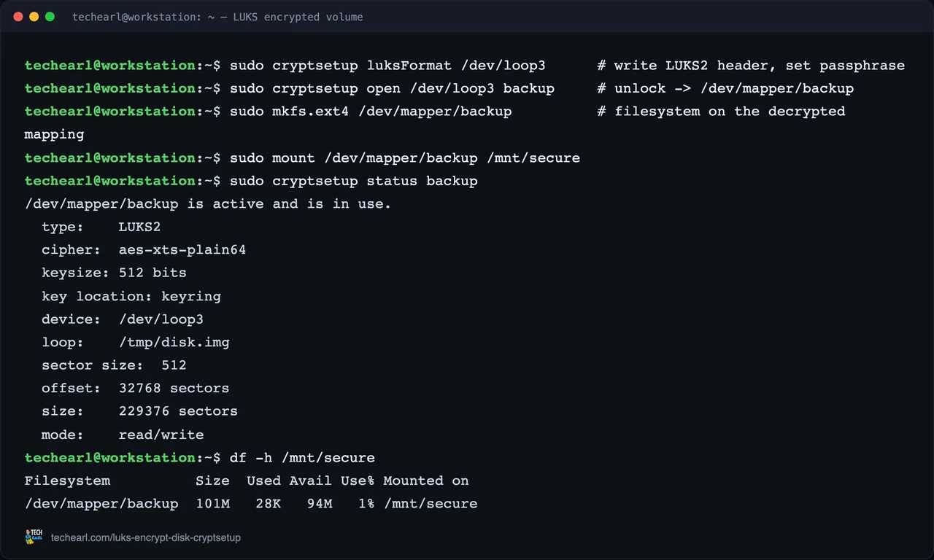Click the 'offset: 32768 sectors' line
Image resolution: width=934 pixels, height=560 pixels.
(x=135, y=388)
